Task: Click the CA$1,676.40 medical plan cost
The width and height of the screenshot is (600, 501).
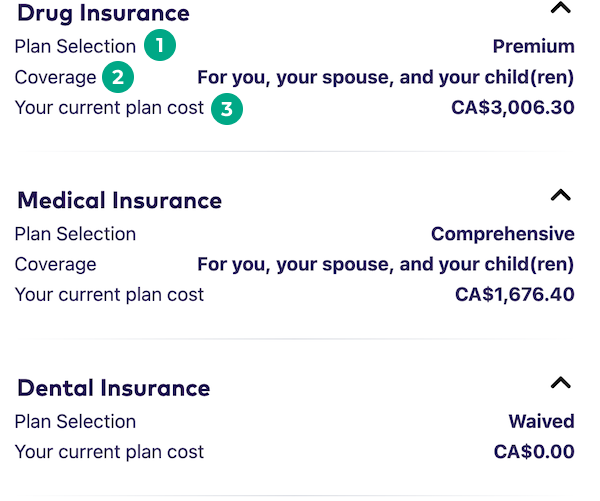Action: (x=514, y=295)
